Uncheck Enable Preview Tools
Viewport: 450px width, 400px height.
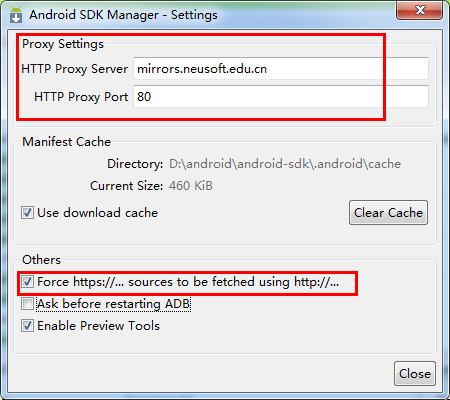coord(27,326)
